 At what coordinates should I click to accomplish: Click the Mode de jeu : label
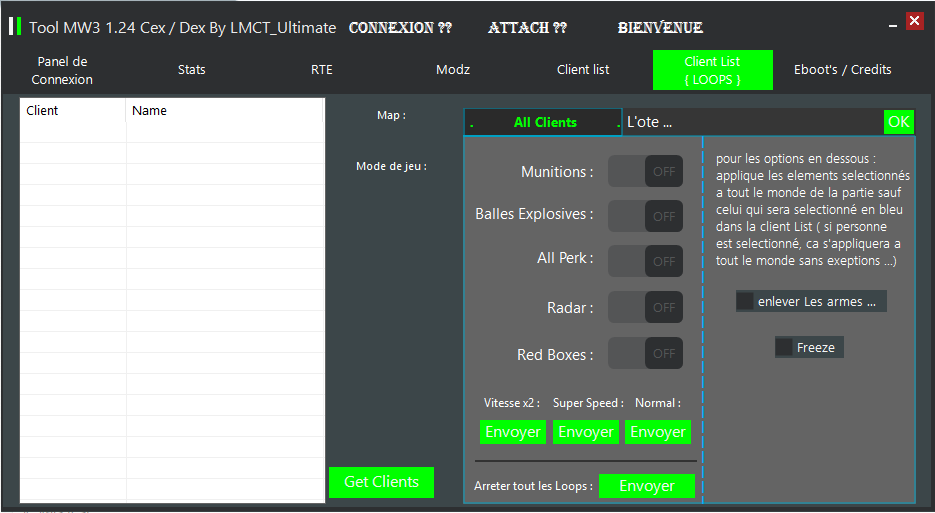point(391,166)
